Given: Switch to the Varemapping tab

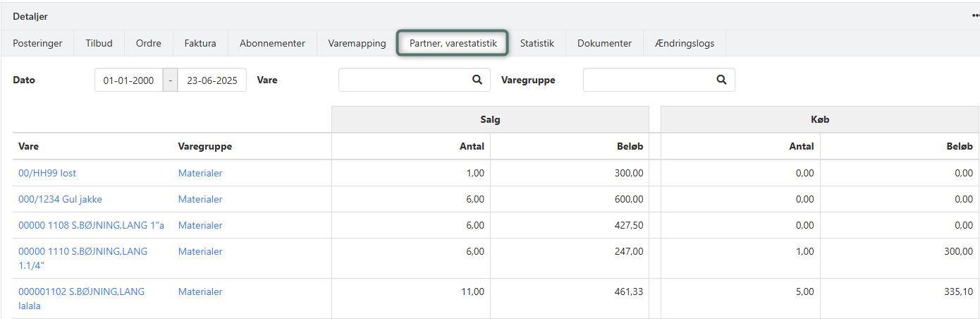Looking at the screenshot, I should pos(357,43).
